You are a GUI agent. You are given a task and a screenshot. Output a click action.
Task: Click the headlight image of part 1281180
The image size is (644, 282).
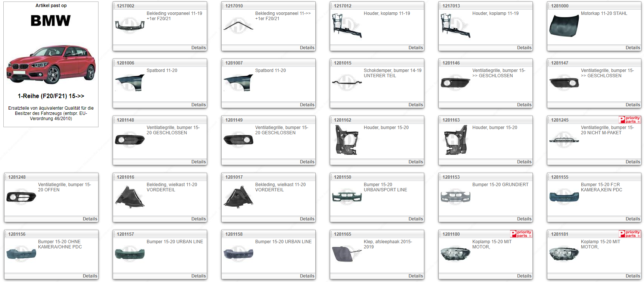455,254
